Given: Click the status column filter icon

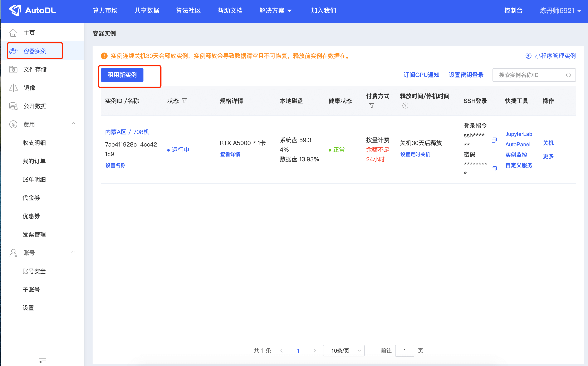Looking at the screenshot, I should pyautogui.click(x=185, y=101).
